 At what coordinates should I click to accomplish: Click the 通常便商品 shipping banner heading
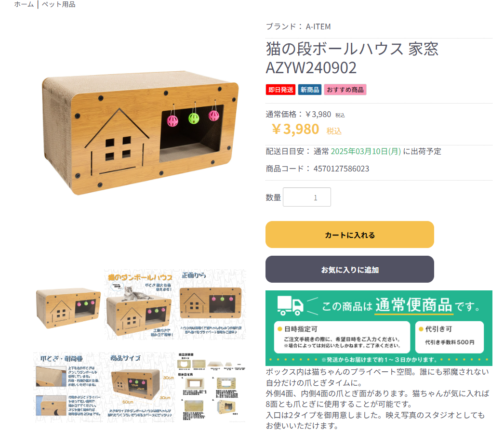click(413, 305)
